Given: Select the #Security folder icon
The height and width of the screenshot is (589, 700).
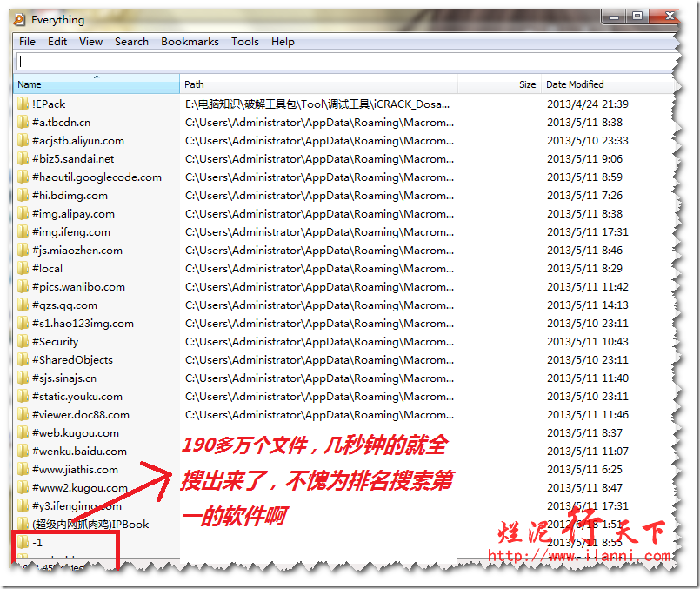Looking at the screenshot, I should (x=23, y=342).
